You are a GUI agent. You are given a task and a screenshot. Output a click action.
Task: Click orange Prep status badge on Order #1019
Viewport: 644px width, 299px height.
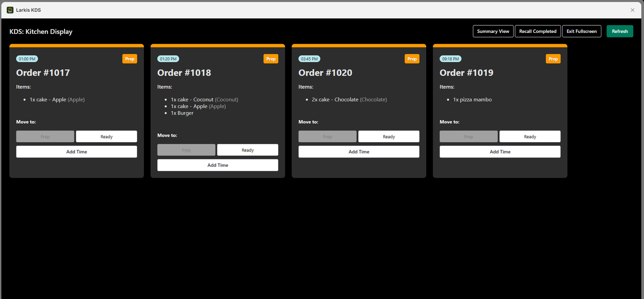(553, 59)
